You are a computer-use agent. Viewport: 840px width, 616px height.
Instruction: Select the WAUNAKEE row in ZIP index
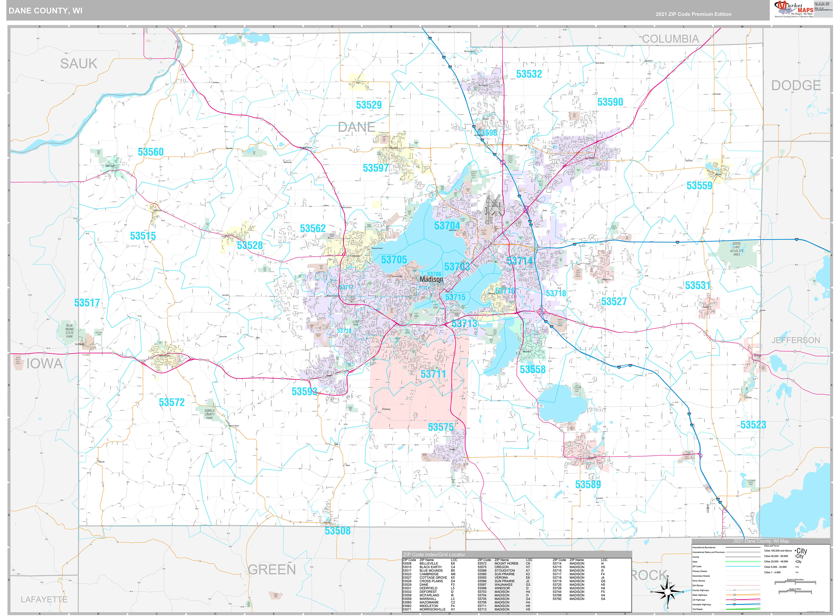pos(504,585)
